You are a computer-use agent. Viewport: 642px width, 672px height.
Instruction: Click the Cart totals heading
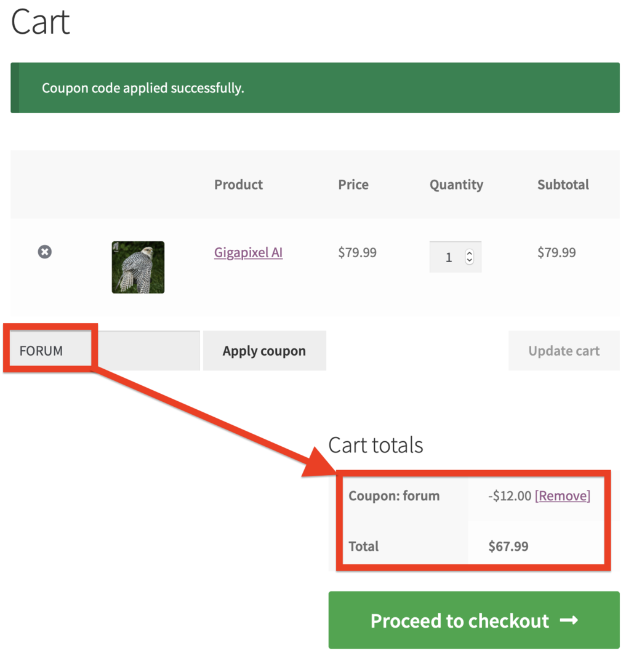[375, 445]
